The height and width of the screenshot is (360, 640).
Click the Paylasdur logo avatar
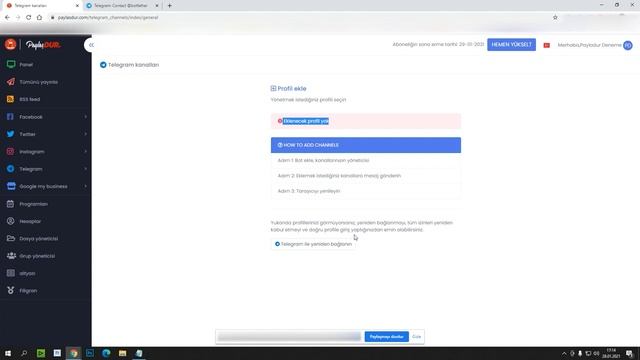[x=11, y=44]
